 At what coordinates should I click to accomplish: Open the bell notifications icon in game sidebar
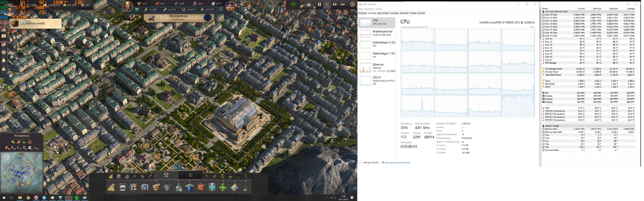pyautogui.click(x=4, y=60)
